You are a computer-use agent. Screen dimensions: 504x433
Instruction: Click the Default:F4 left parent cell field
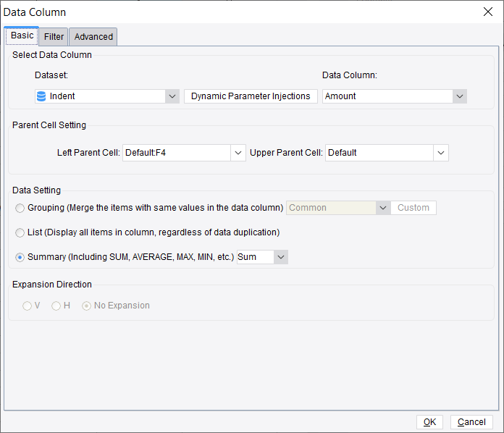click(177, 153)
